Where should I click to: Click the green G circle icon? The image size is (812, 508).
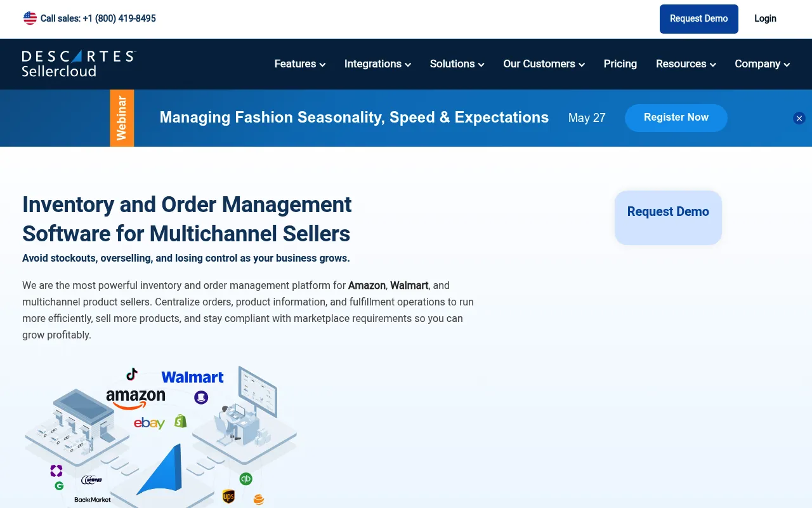point(59,486)
